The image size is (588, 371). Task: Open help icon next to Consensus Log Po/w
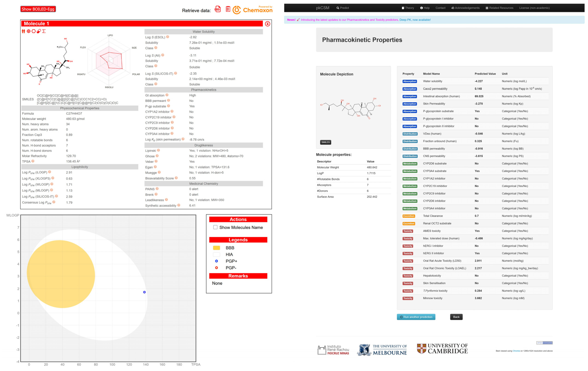coord(54,202)
